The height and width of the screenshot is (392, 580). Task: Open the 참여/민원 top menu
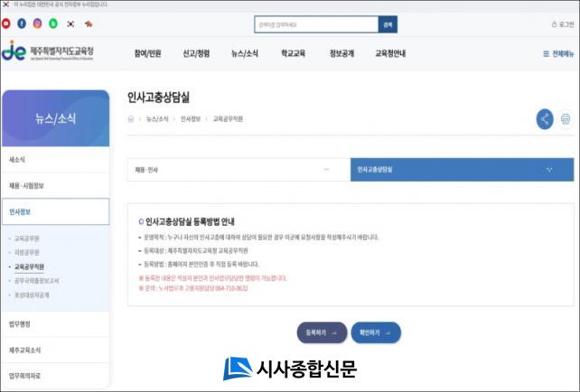coord(147,53)
